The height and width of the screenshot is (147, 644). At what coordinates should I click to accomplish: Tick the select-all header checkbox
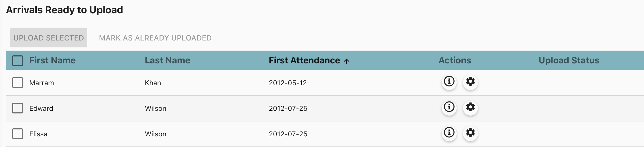point(18,61)
